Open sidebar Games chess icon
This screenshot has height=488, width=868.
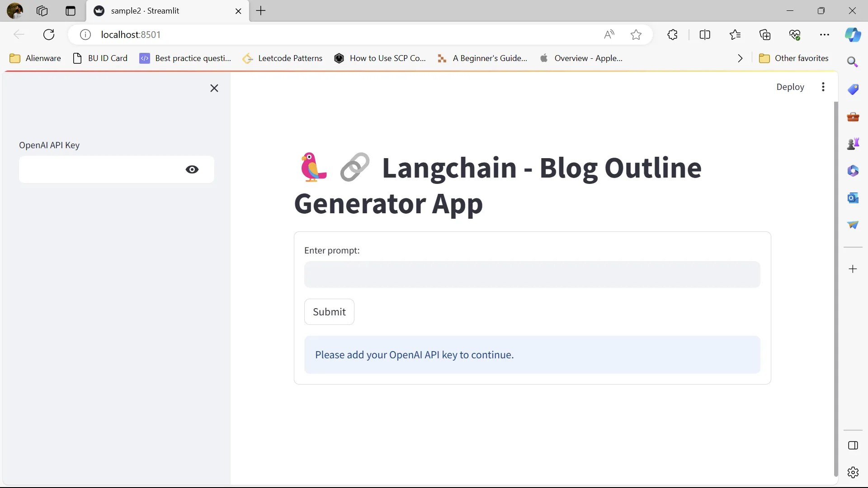click(853, 144)
